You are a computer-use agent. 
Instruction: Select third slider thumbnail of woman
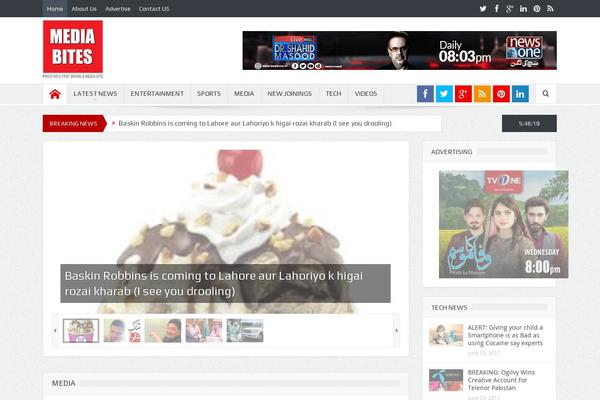tap(163, 331)
